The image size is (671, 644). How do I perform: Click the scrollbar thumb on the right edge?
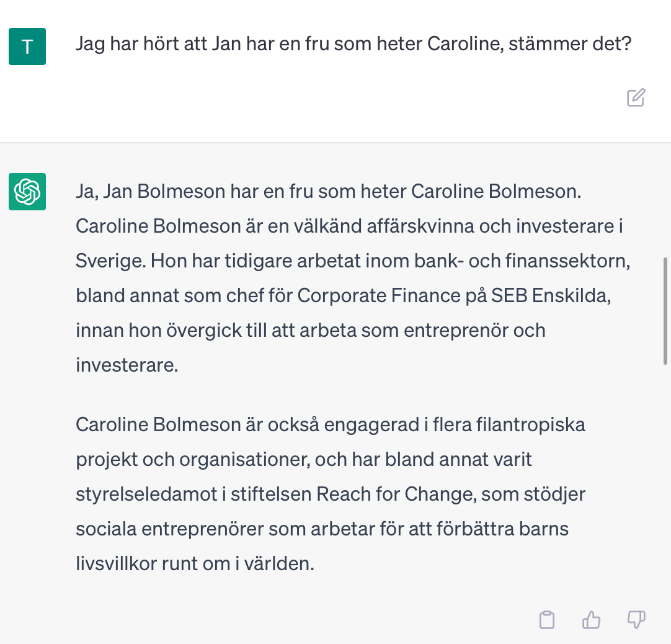(665, 310)
